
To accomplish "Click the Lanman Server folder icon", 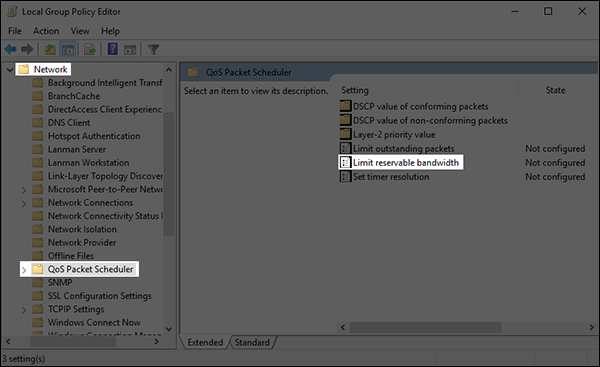I will pyautogui.click(x=38, y=149).
